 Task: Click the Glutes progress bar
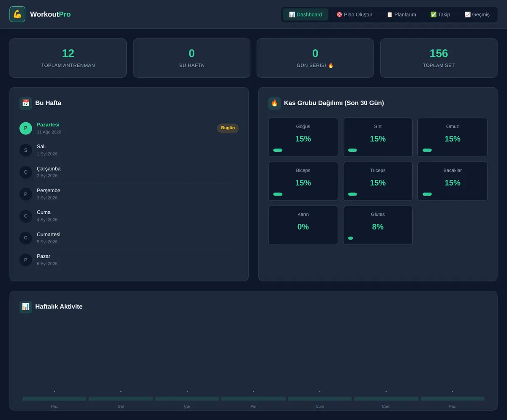click(350, 238)
